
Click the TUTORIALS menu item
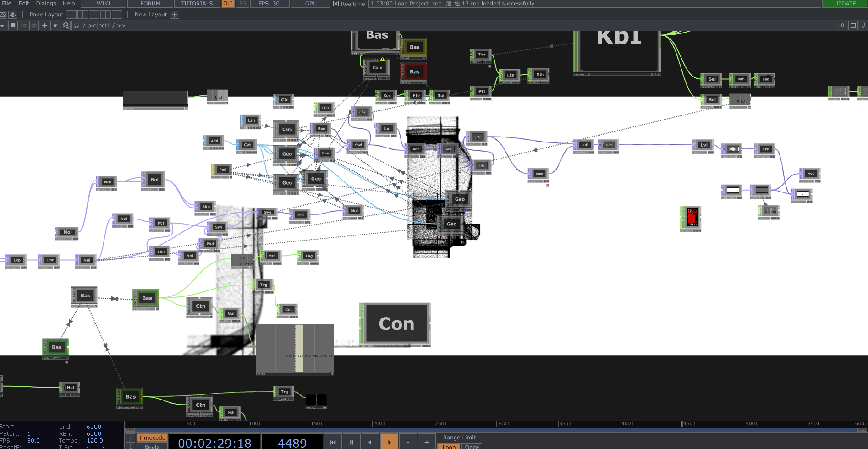(x=196, y=4)
